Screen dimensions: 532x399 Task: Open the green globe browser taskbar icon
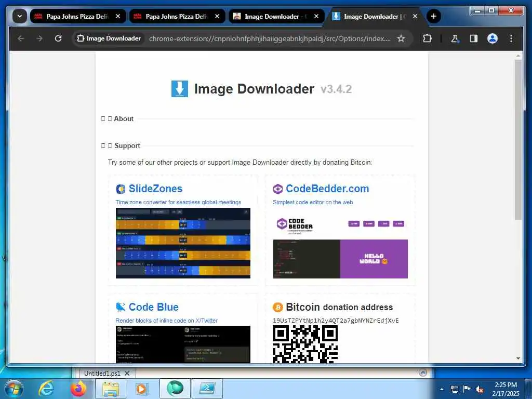[175, 389]
